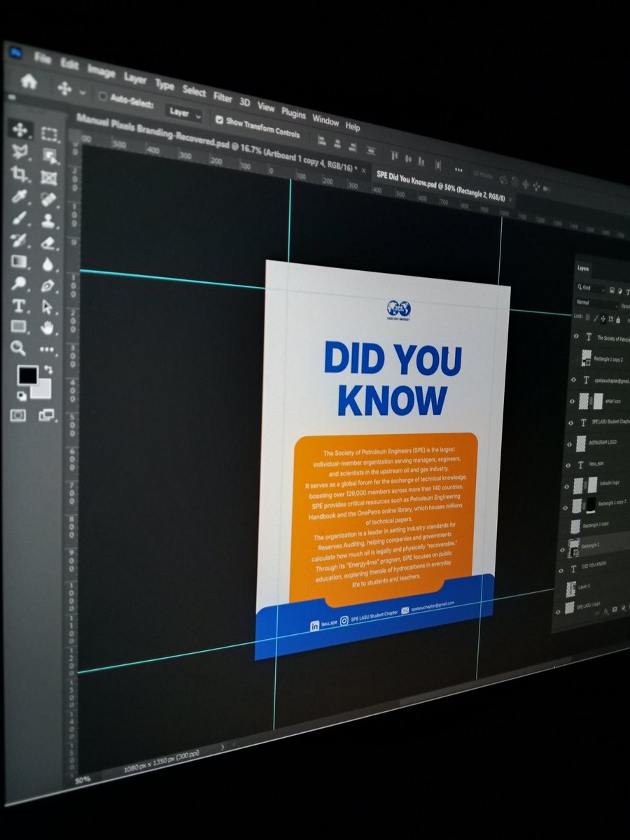Open the Photoshop app logo icon
The height and width of the screenshot is (840, 630).
pos(15,51)
